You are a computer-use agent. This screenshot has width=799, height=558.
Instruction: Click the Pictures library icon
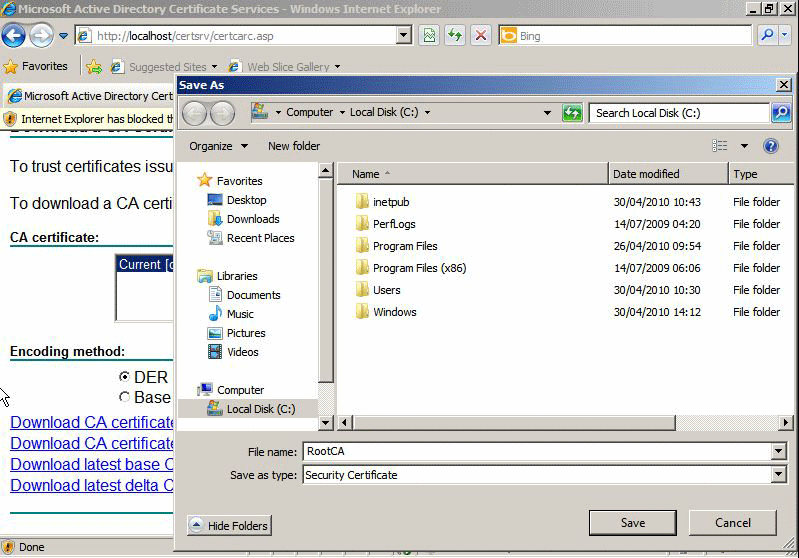[x=215, y=333]
